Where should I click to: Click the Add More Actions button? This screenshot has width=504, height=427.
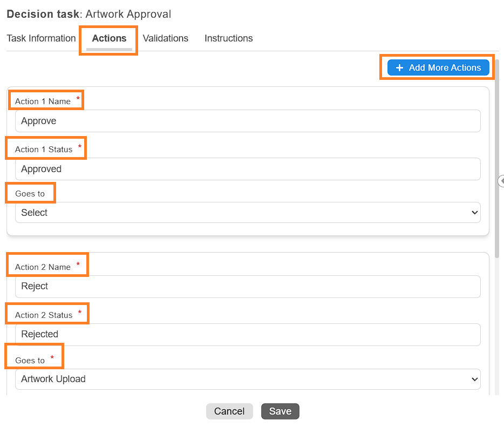click(438, 67)
